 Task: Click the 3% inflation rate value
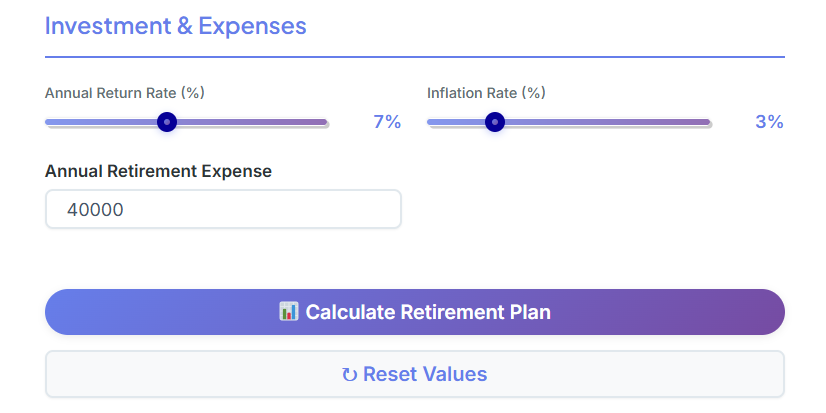[769, 122]
